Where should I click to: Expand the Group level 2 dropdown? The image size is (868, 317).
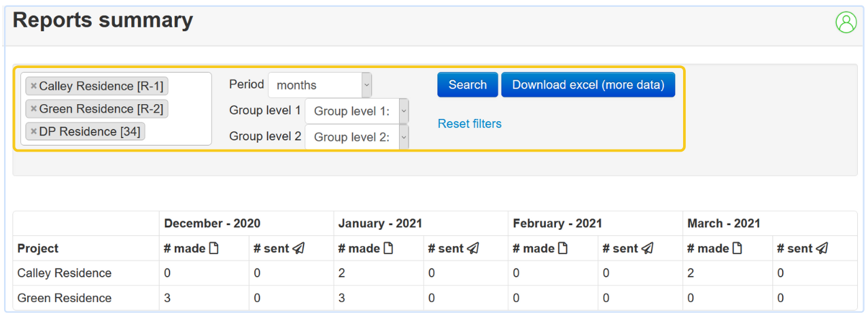click(357, 137)
